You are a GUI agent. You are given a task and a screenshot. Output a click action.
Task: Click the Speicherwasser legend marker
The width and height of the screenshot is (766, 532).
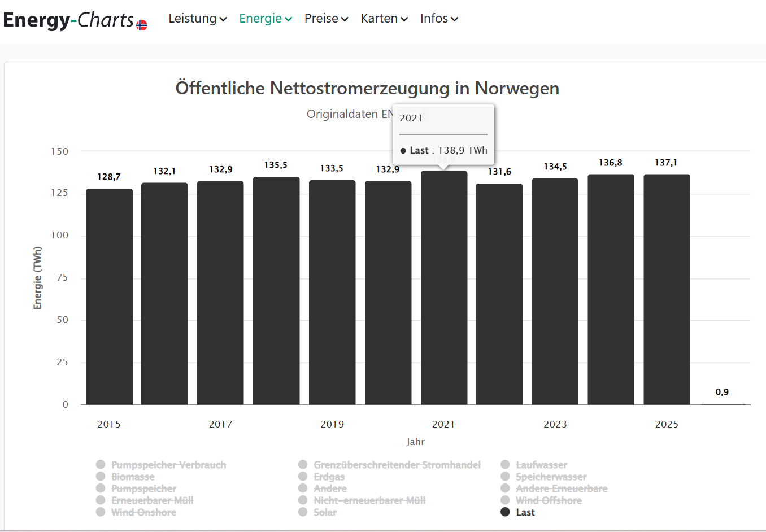tap(505, 476)
